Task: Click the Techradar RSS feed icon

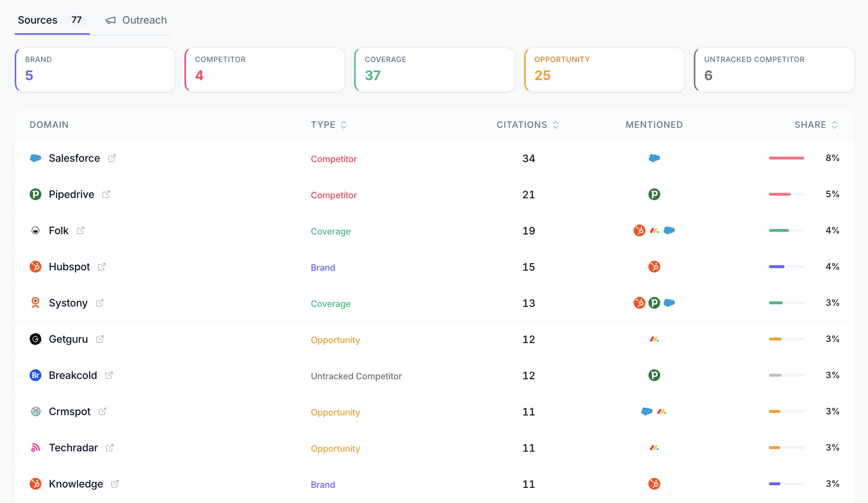Action: pyautogui.click(x=35, y=448)
